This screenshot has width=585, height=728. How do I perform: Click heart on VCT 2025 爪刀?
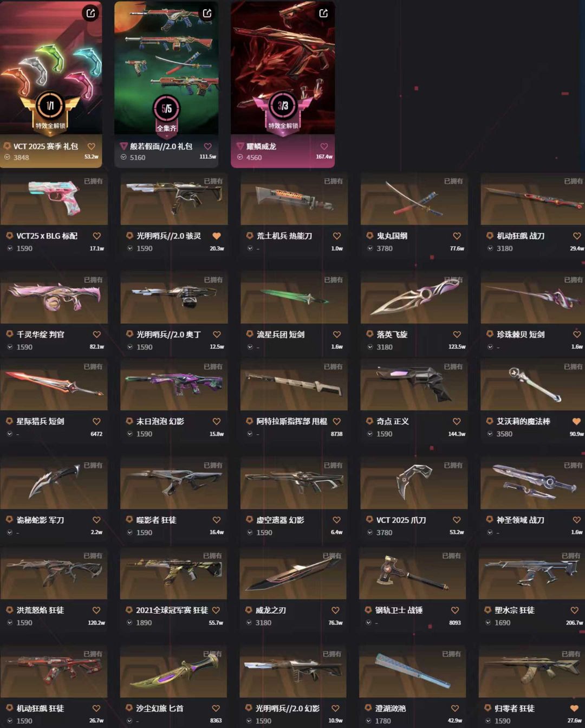click(x=457, y=520)
